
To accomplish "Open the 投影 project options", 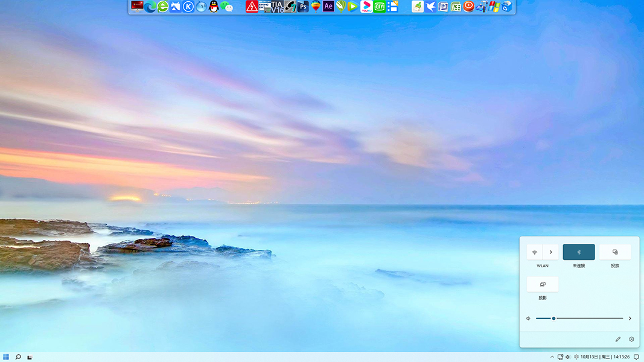I will 543,284.
